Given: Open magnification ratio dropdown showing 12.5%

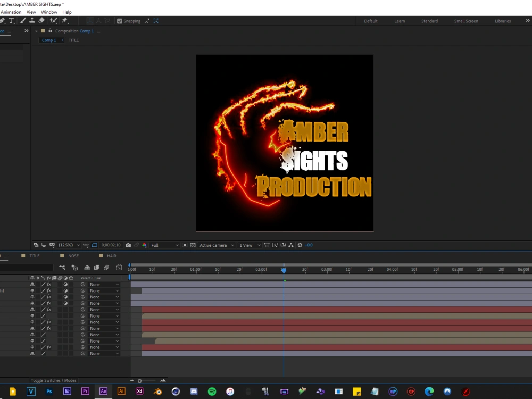Looking at the screenshot, I should pos(69,245).
